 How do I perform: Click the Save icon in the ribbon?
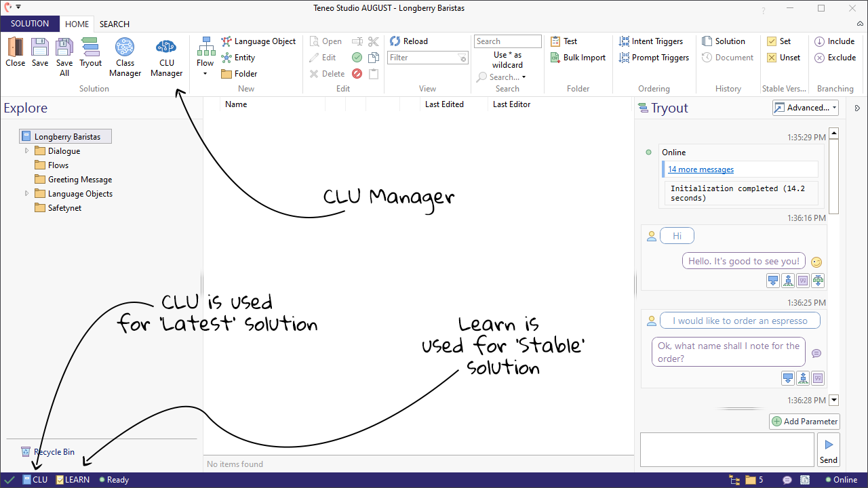tap(40, 47)
